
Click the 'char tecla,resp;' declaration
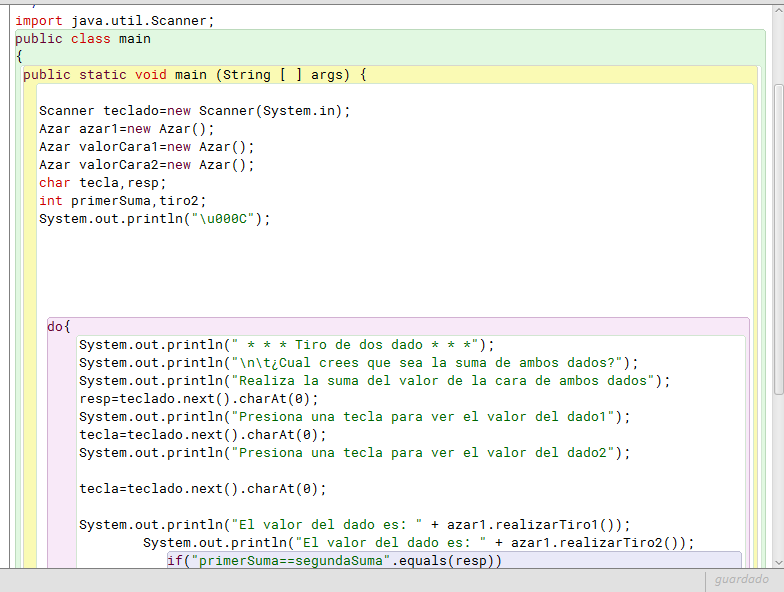pyautogui.click(x=102, y=183)
